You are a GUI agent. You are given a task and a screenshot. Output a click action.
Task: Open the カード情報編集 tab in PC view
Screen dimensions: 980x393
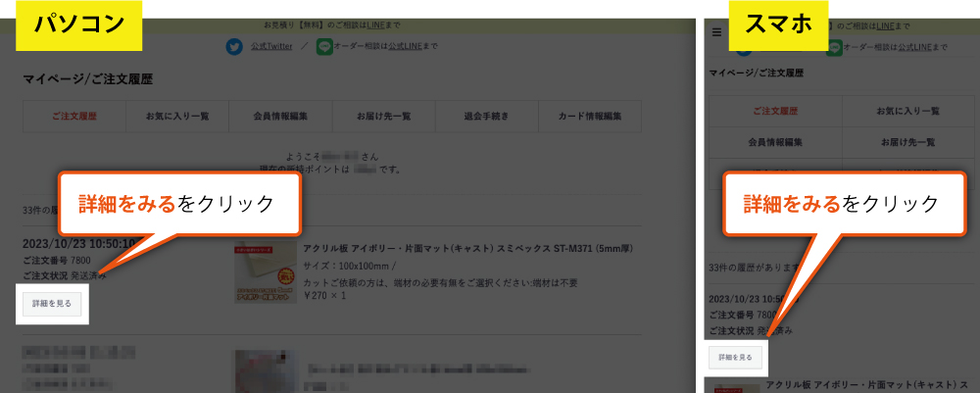coord(590,116)
